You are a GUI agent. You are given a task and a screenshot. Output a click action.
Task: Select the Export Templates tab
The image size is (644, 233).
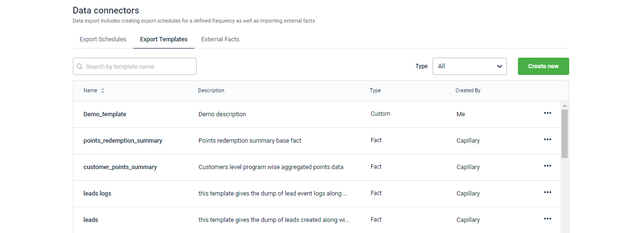tap(164, 39)
